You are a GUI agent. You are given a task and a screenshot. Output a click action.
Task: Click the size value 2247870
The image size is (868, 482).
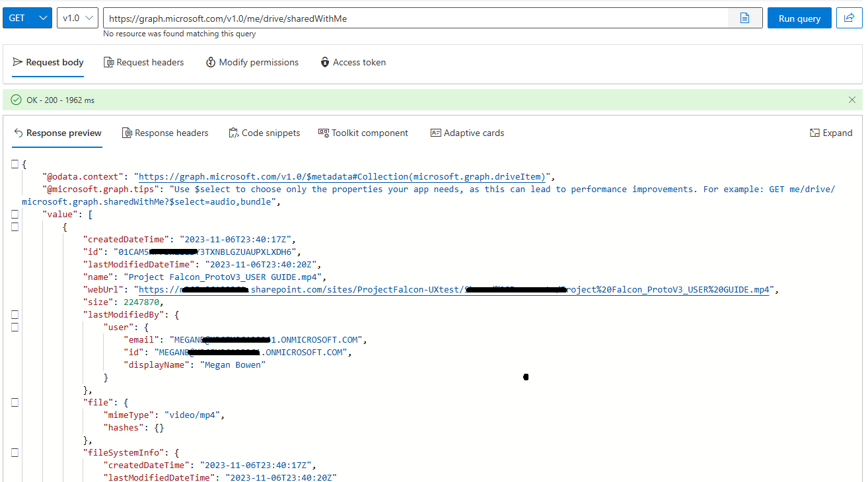(x=141, y=302)
